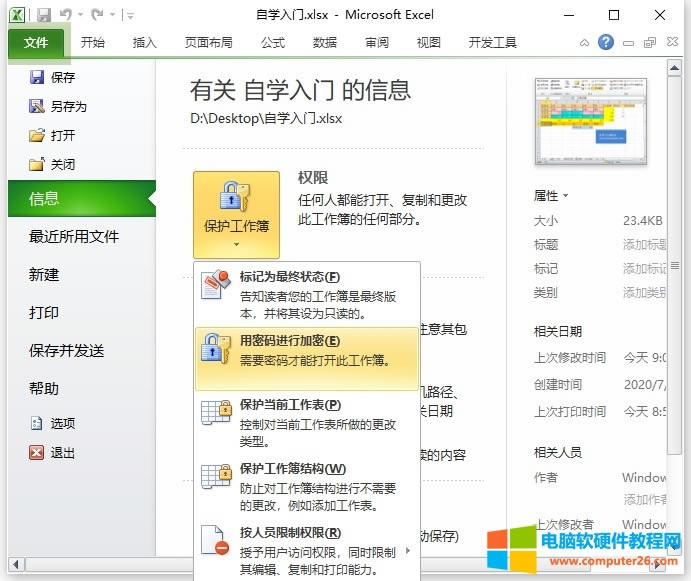Open the 保存并发送 section
691x581 pixels.
click(67, 350)
